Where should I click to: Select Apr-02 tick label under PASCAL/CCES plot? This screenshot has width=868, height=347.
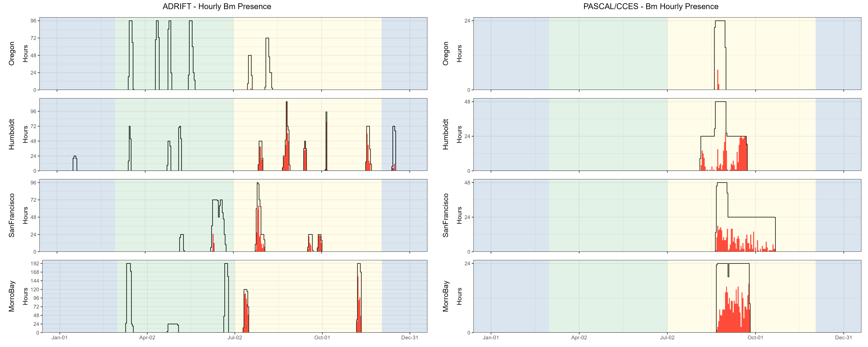579,338
